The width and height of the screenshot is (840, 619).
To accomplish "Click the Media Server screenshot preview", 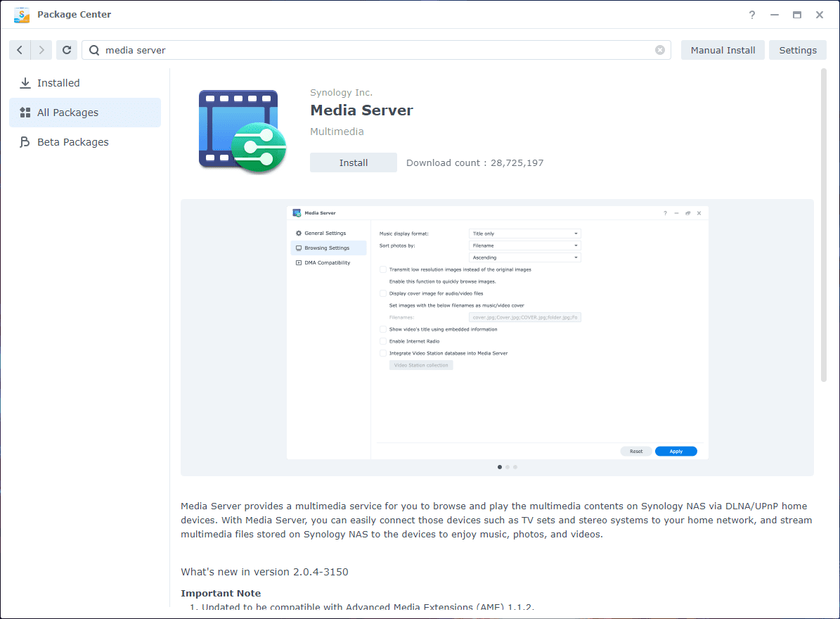I will coord(498,333).
